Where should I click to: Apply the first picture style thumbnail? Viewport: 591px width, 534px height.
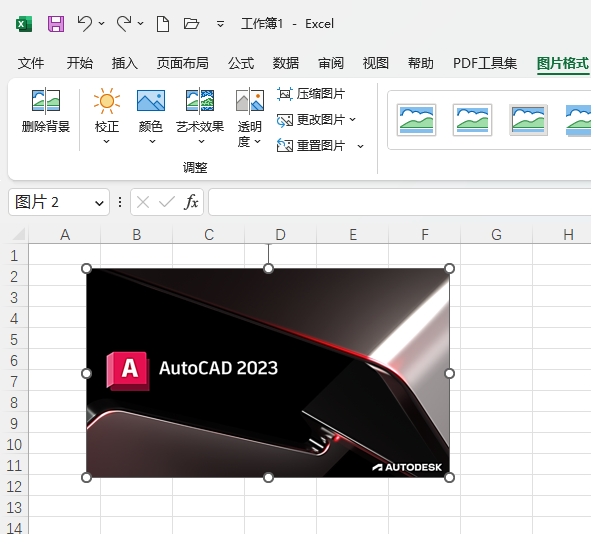click(416, 120)
